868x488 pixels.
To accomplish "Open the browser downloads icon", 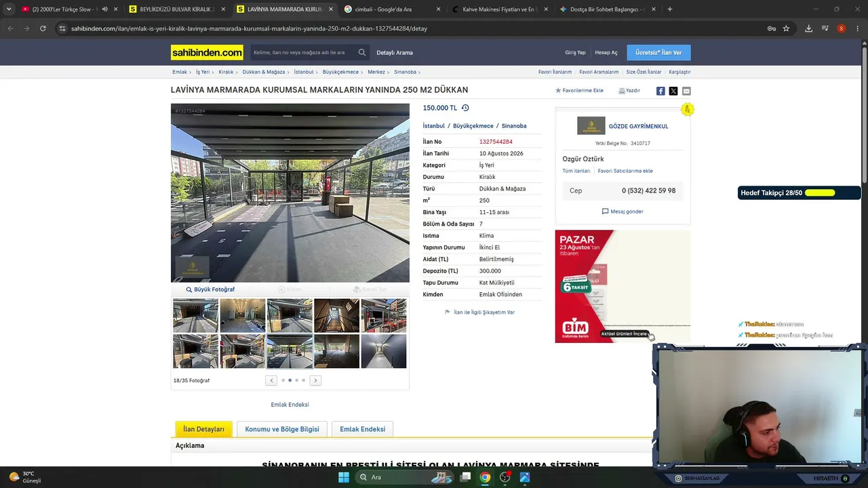I will 808,28.
